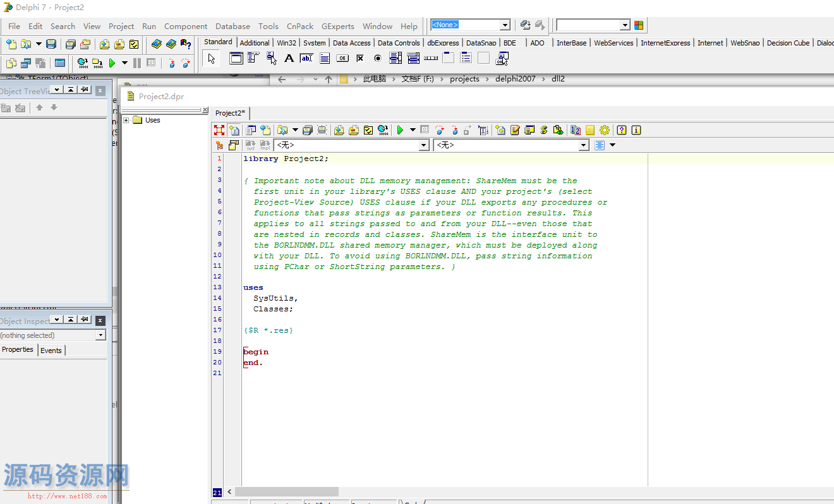Click the yellow question-mark help icon in editor toolbar
834x504 pixels.
[x=622, y=130]
